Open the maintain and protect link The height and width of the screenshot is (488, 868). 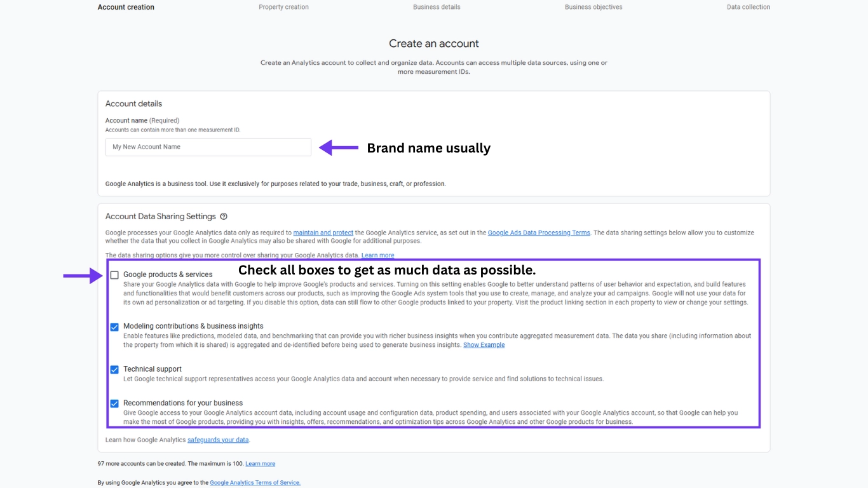click(323, 233)
